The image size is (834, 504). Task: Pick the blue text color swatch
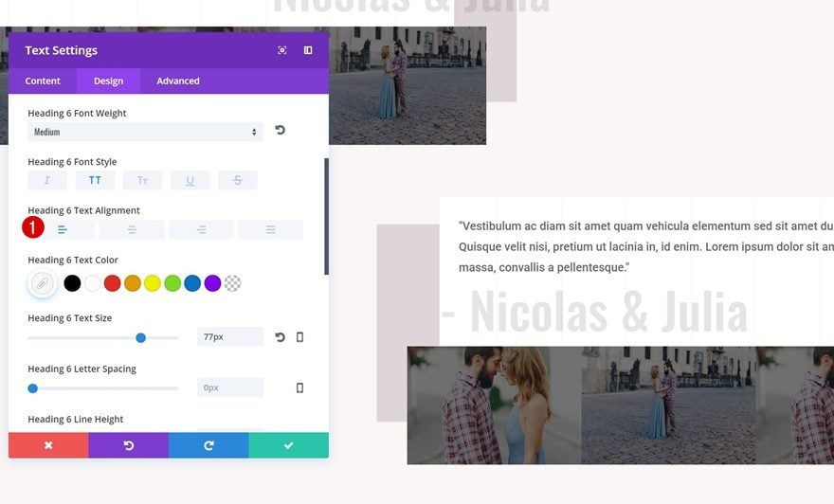tap(192, 283)
